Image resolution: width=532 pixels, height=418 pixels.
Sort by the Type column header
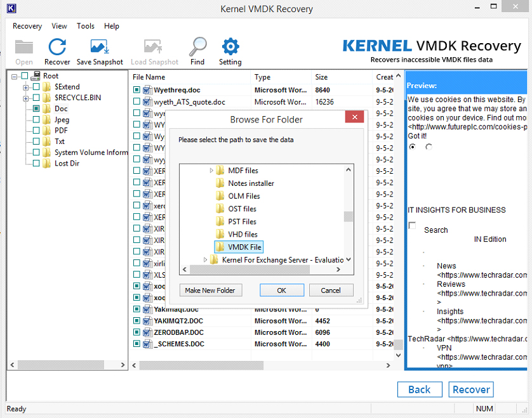pos(281,77)
